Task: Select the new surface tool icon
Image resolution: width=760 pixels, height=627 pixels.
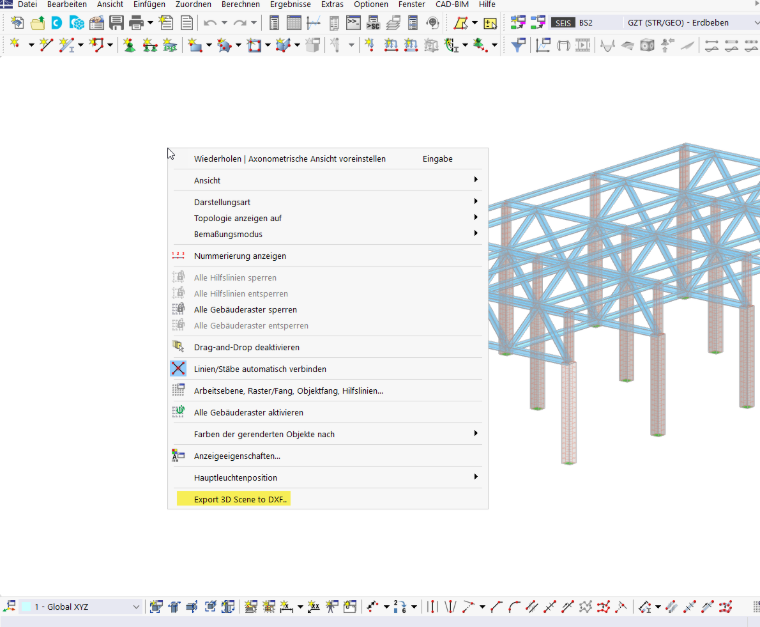Action: pos(195,45)
